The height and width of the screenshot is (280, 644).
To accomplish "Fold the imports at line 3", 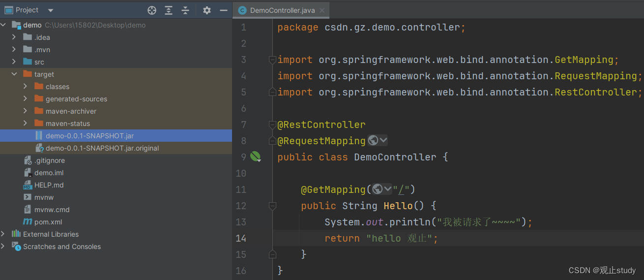I will (x=272, y=60).
